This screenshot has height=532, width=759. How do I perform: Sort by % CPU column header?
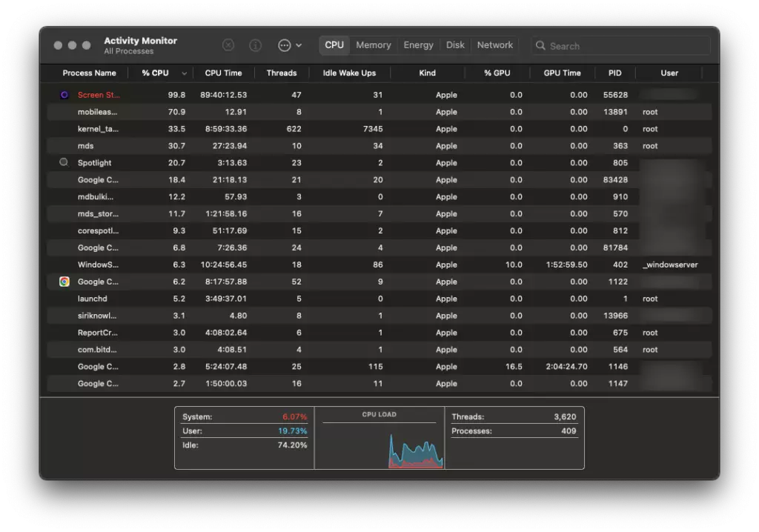[x=156, y=73]
